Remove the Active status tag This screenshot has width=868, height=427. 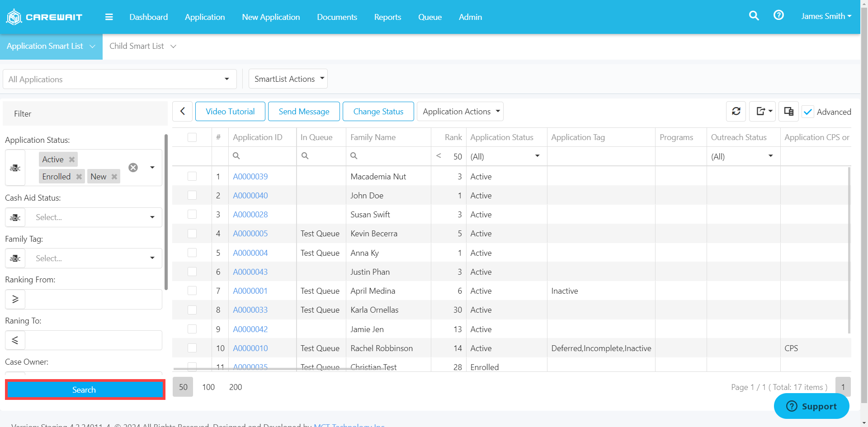coord(71,160)
